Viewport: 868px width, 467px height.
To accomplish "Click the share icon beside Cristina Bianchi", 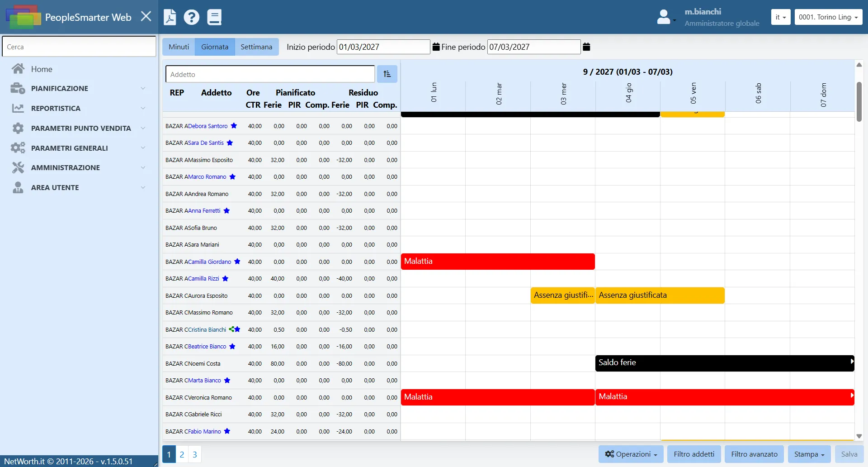I will (x=231, y=329).
